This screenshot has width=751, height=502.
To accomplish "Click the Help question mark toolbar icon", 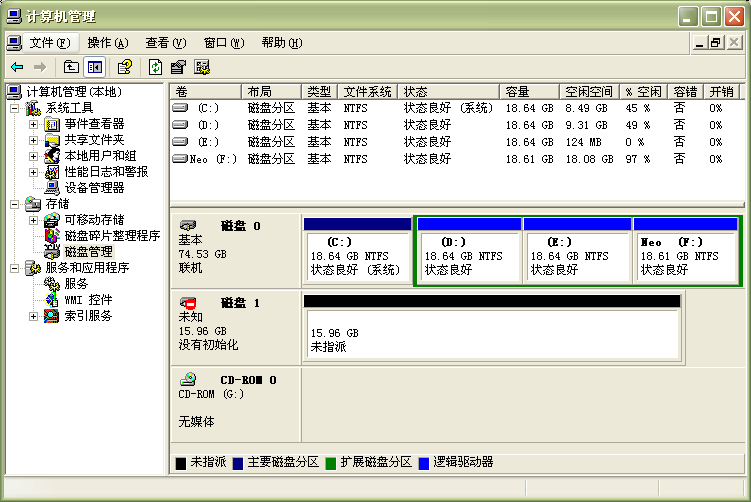I will 125,67.
